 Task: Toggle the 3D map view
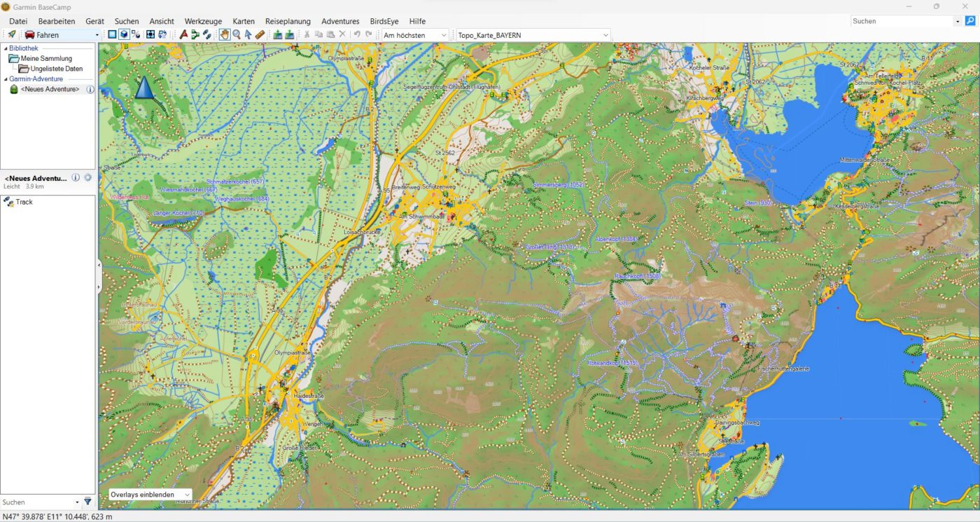tap(124, 34)
